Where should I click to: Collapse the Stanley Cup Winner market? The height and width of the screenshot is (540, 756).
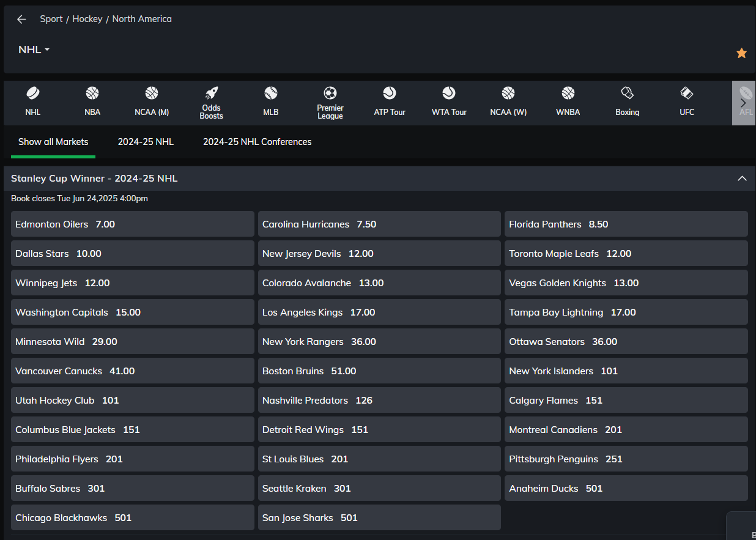click(x=742, y=179)
